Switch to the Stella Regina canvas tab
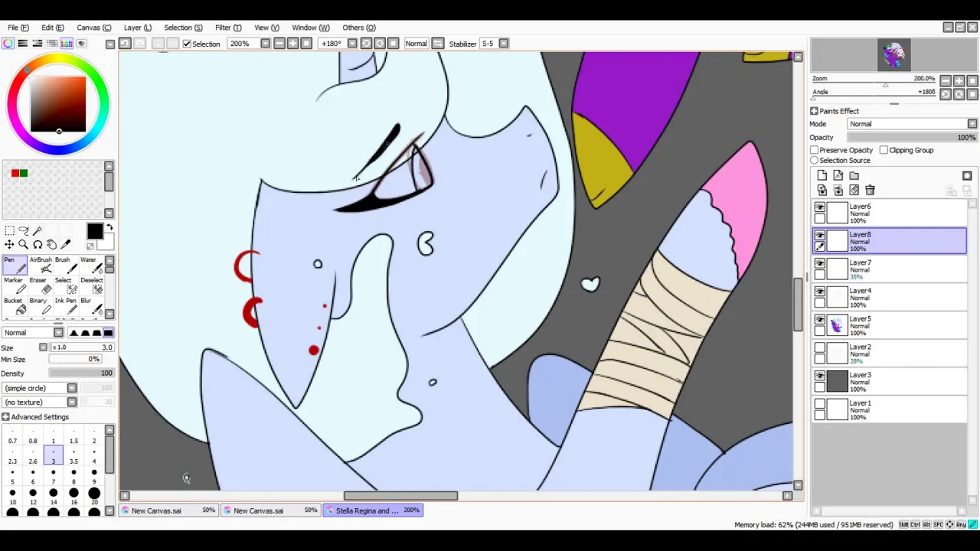 pos(373,510)
